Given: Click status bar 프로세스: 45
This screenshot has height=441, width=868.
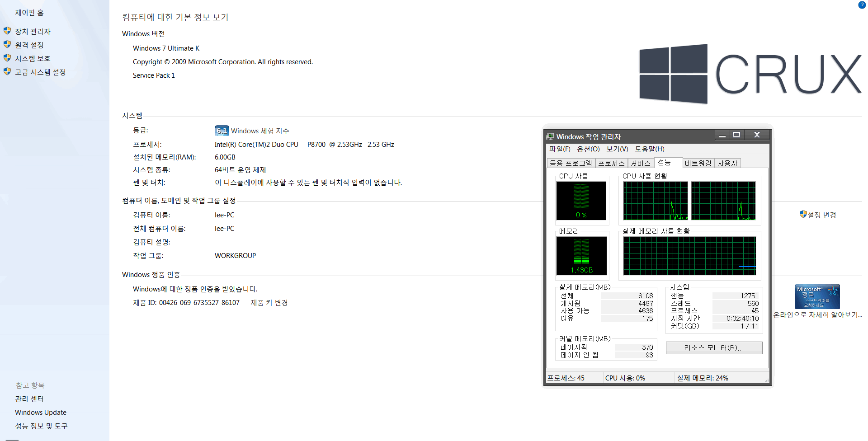Looking at the screenshot, I should pyautogui.click(x=566, y=378).
